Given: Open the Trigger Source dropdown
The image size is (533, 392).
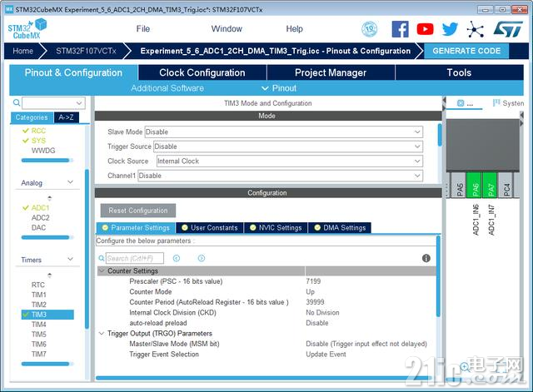Looking at the screenshot, I should coord(288,146).
